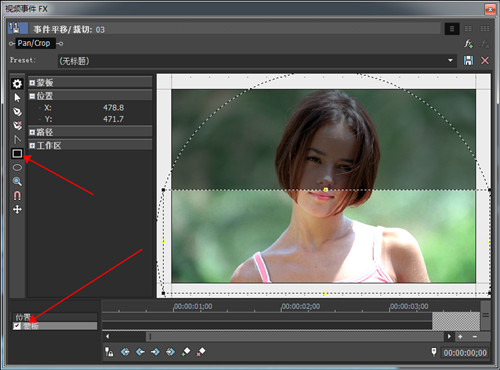Go to previous keyframe
The width and height of the screenshot is (500, 370).
[140, 352]
